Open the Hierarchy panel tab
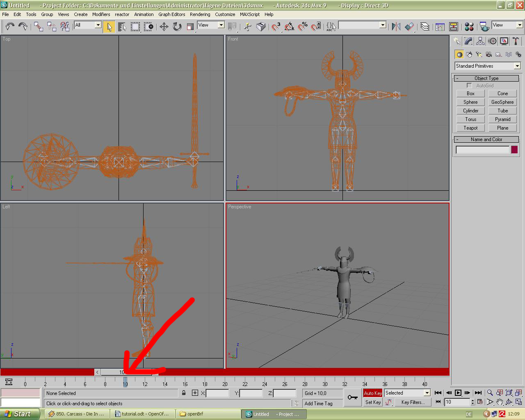Viewport: 525px width, 420px height. tap(480, 41)
